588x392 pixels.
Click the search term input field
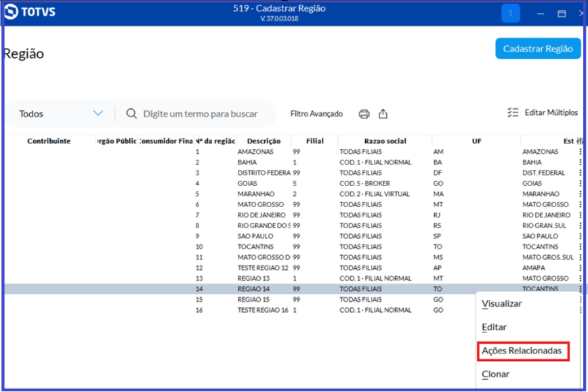(201, 114)
